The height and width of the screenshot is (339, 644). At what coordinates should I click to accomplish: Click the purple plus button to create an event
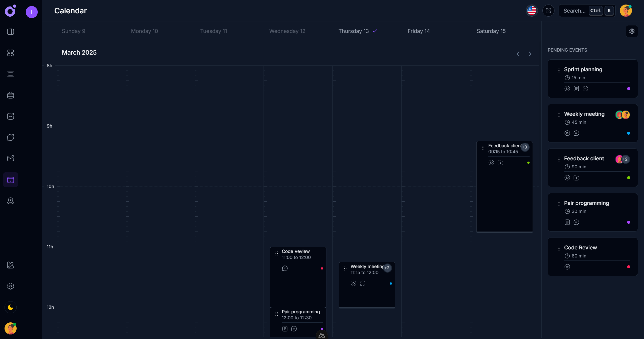pyautogui.click(x=31, y=12)
